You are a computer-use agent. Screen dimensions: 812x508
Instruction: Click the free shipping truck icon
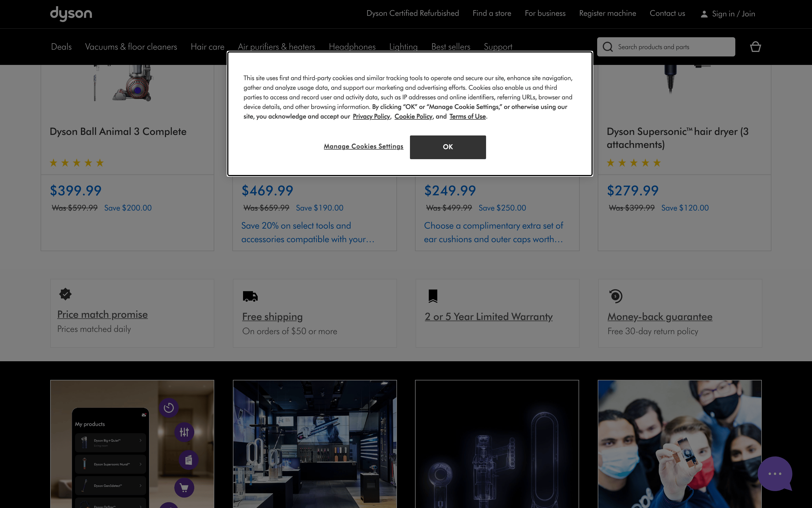[x=250, y=296]
